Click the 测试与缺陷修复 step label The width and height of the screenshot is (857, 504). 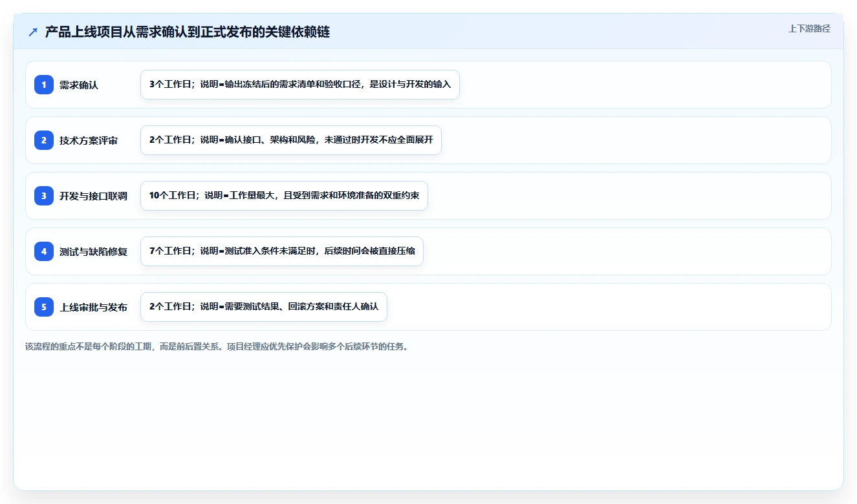93,251
